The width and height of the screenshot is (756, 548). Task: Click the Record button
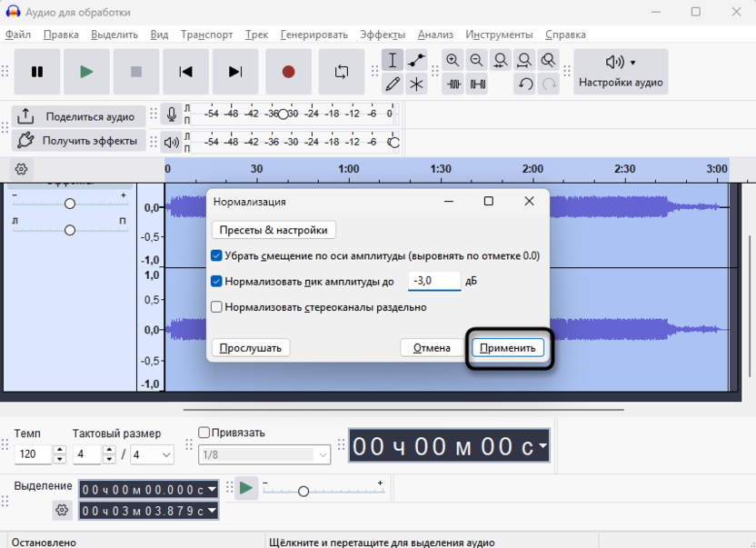[x=288, y=72]
